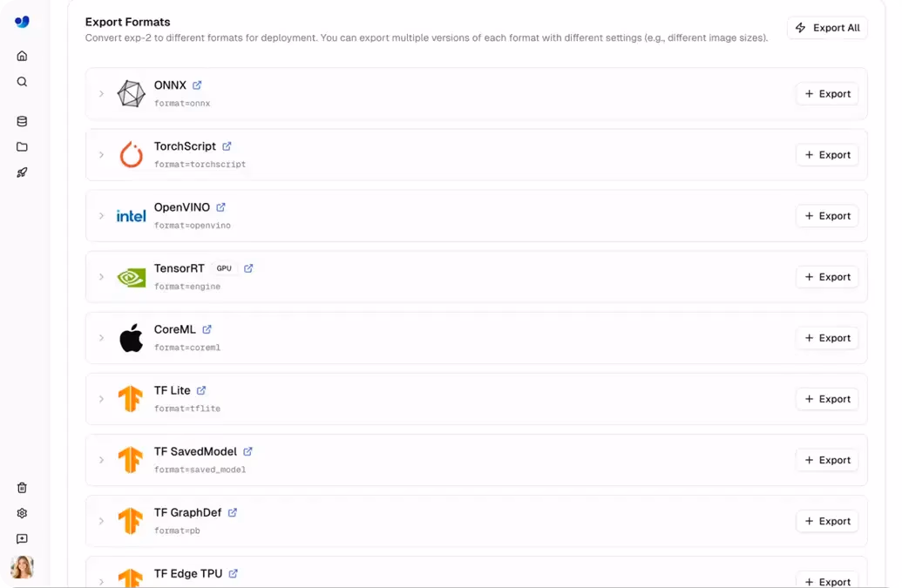Open projects folder icon in sidebar
902x588 pixels.
(22, 146)
